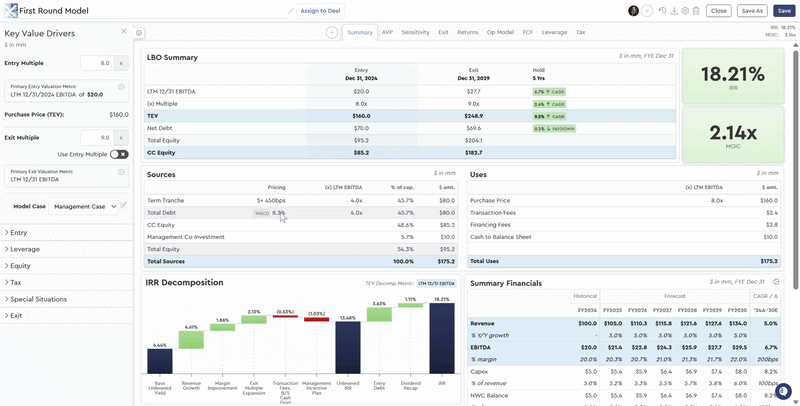Click edit pencil next to Model Case
800x406 pixels.
click(123, 206)
